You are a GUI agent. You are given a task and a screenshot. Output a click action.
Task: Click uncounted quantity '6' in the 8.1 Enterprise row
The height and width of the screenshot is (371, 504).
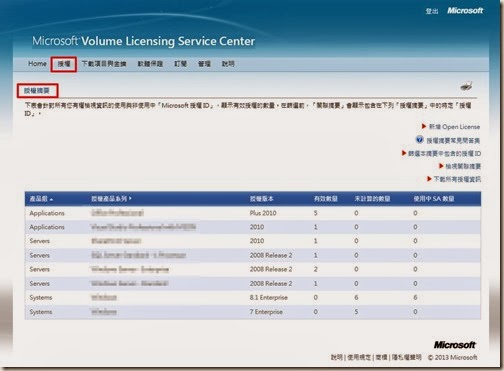tap(356, 297)
